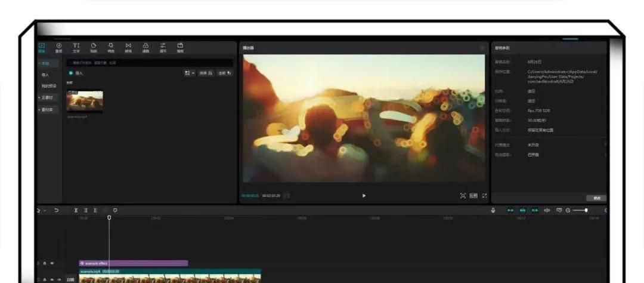The image size is (644, 283).
Task: Click the undo arrow in the timeline toolbar
Action: (x=56, y=210)
